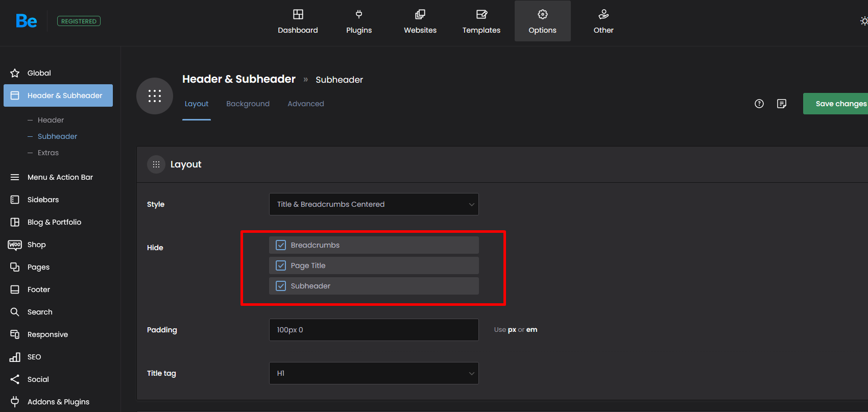Open the Websites menu label
Screen dimensions: 868x412
(420, 30)
